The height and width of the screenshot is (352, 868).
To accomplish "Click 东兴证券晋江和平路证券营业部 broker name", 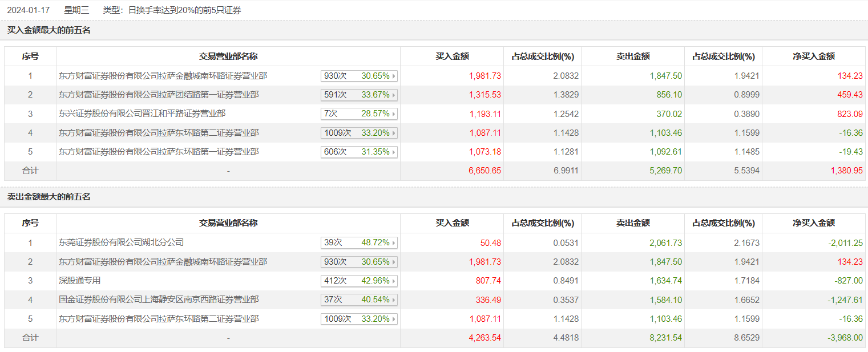I will (x=142, y=114).
